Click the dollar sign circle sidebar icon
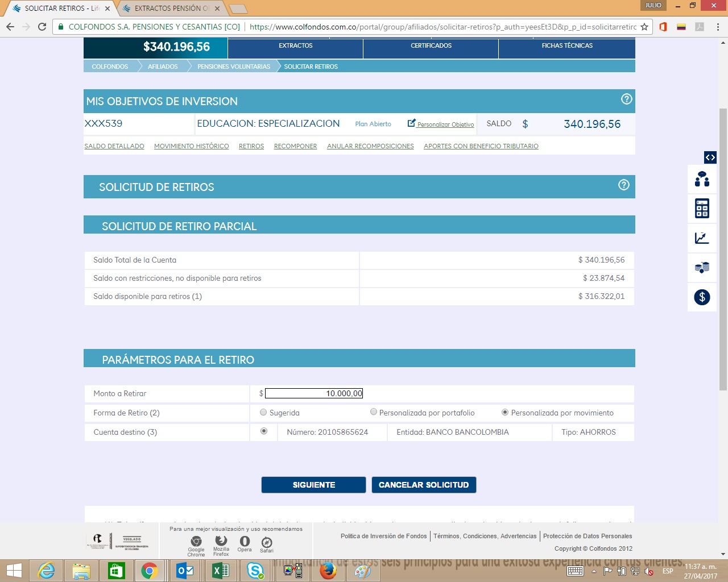 pos(702,297)
